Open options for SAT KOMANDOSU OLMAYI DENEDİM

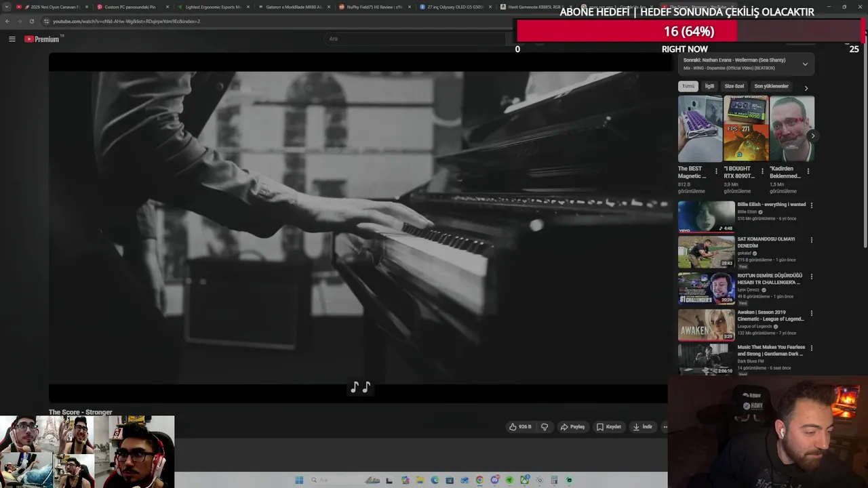point(812,240)
